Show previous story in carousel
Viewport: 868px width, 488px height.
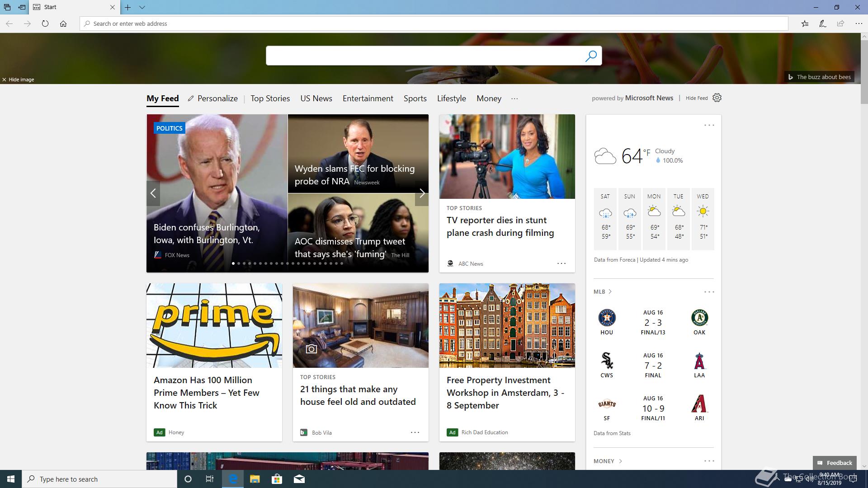pyautogui.click(x=153, y=193)
